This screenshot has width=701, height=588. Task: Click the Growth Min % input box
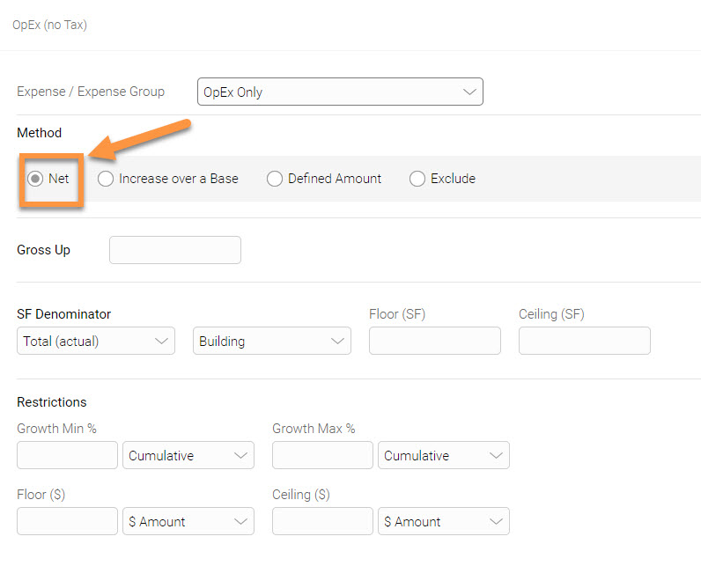tap(67, 455)
